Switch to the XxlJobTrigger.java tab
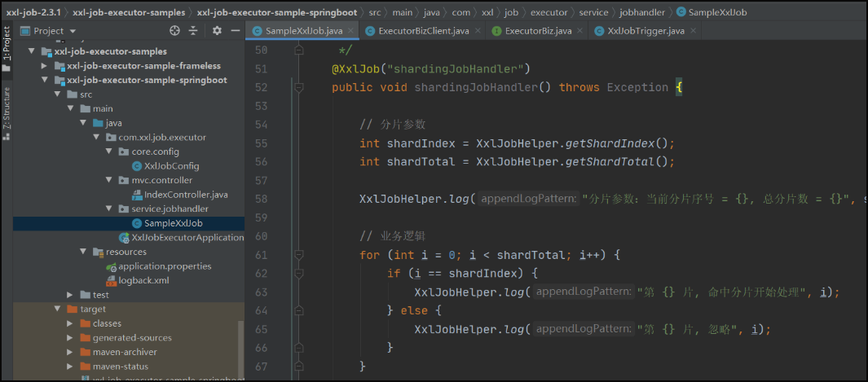 [x=646, y=31]
